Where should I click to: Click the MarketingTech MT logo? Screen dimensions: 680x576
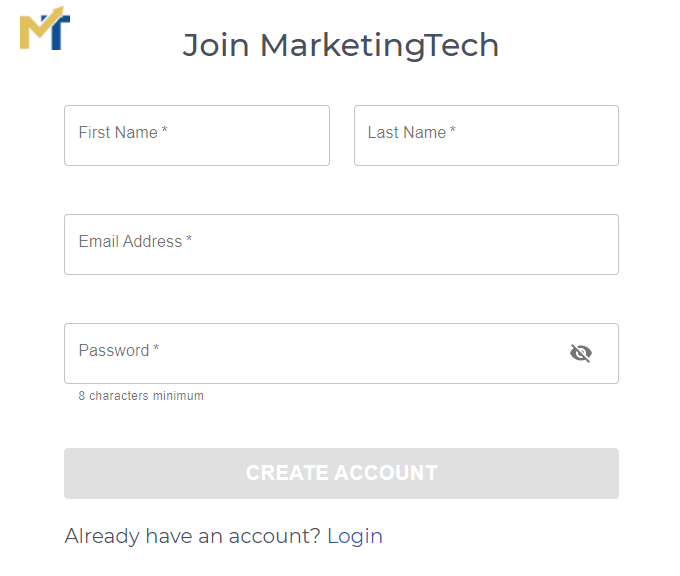click(x=45, y=28)
